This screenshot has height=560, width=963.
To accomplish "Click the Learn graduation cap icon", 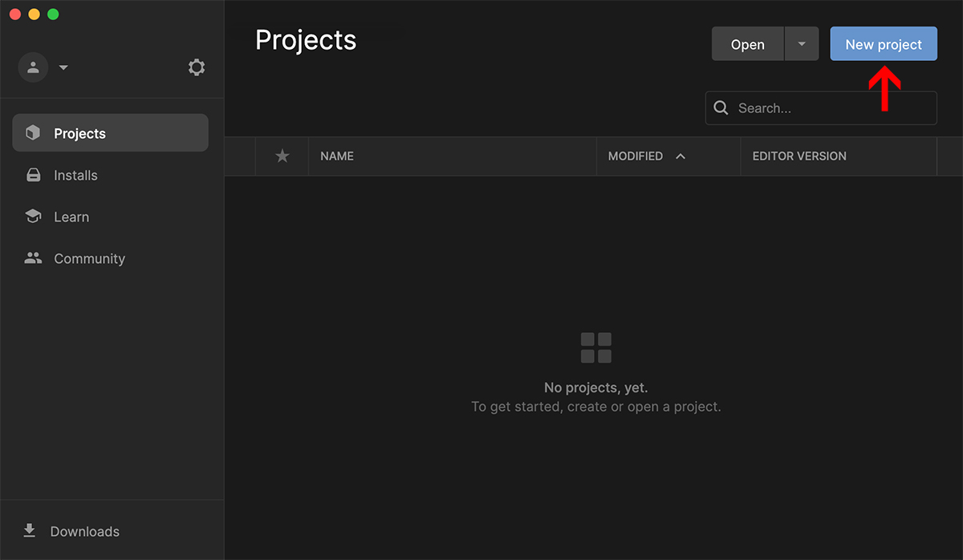I will (33, 217).
